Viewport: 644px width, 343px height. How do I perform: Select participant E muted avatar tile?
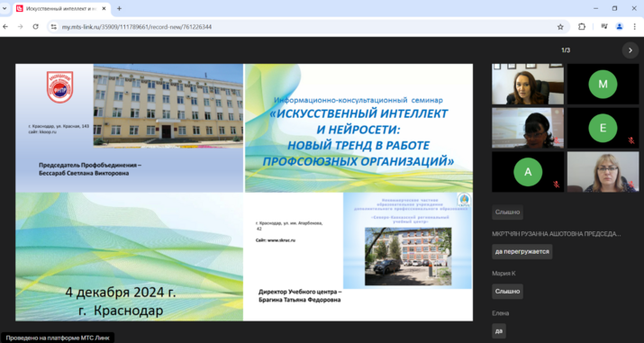[603, 128]
